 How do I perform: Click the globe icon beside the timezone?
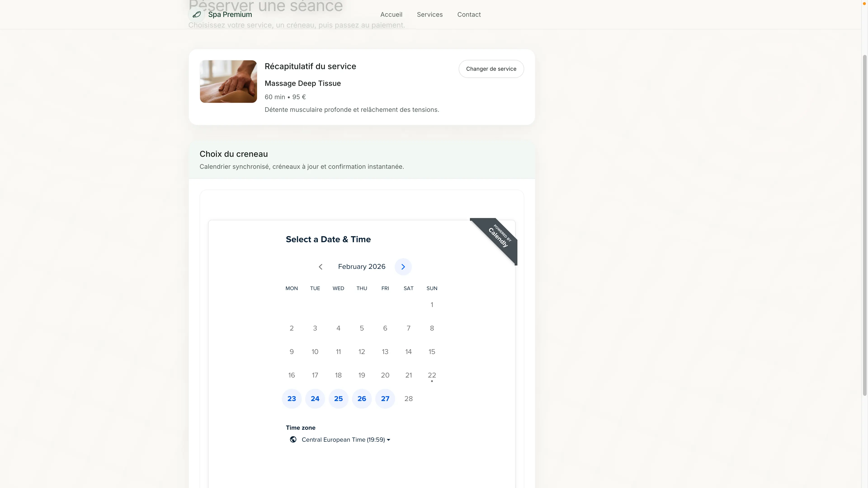(292, 439)
